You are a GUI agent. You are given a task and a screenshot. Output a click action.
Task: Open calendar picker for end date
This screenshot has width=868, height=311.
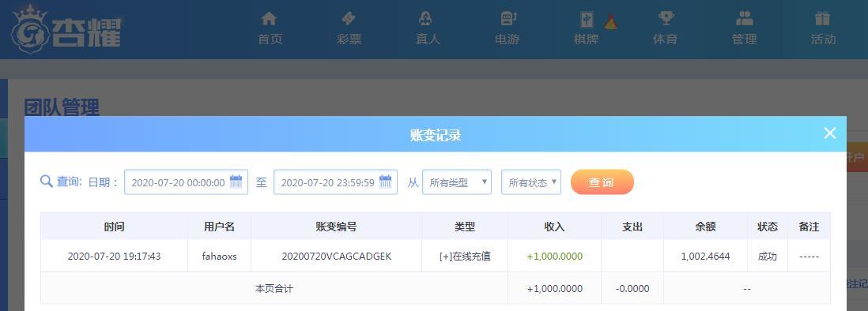coord(386,182)
